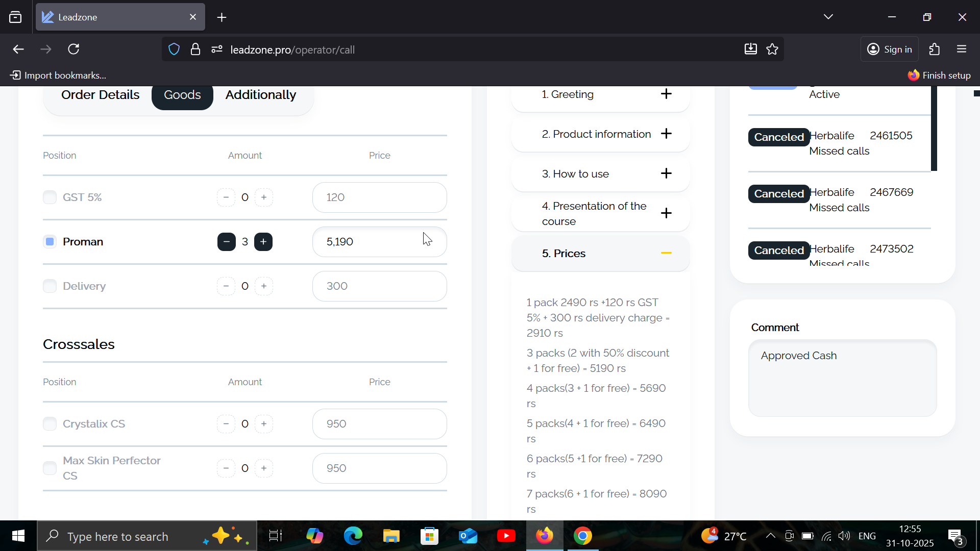Check the Max Skin Perfector CS box

[50, 468]
